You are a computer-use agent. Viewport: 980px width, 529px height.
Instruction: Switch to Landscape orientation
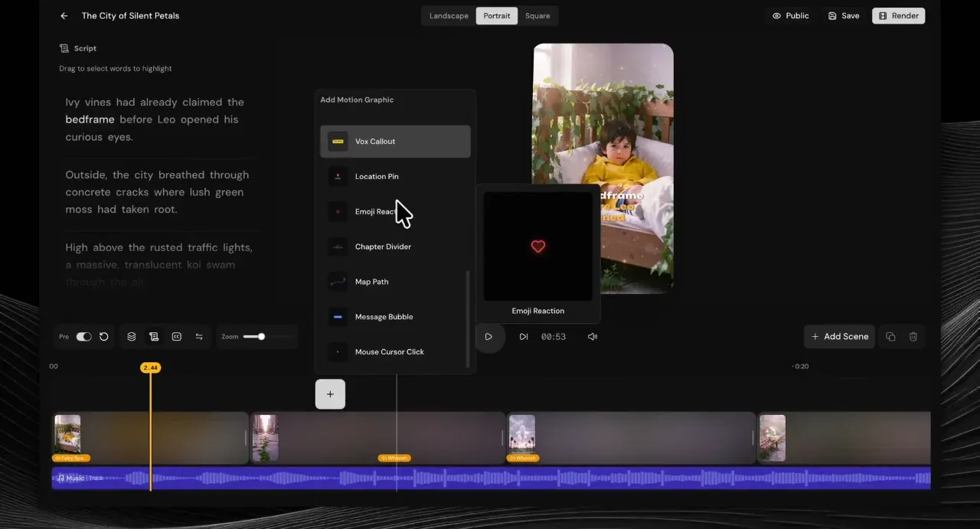[449, 16]
